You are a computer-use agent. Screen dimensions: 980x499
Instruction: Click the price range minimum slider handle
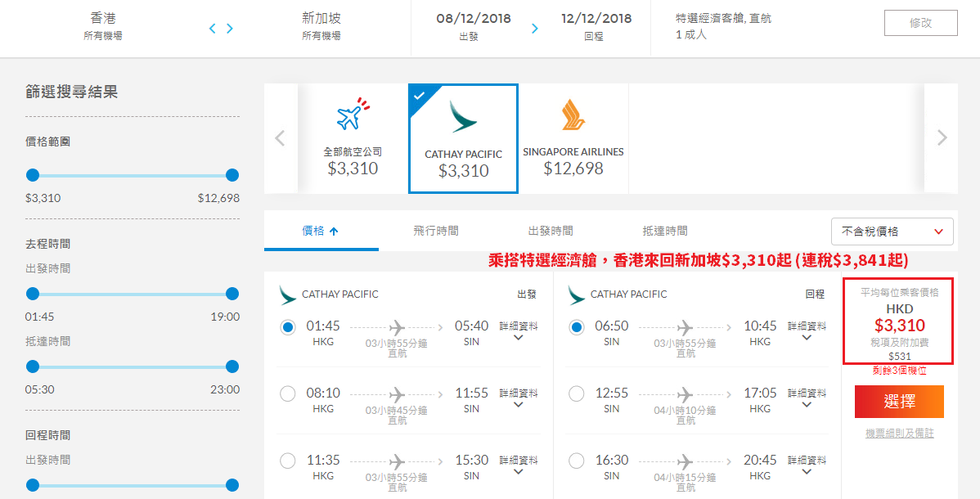click(x=33, y=175)
